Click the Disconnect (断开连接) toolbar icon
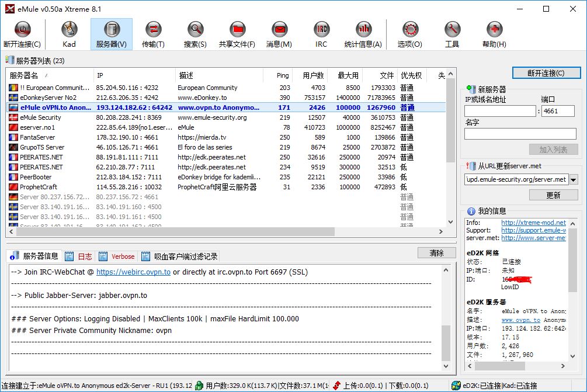Viewport: 587px width, 392px height. [22, 34]
